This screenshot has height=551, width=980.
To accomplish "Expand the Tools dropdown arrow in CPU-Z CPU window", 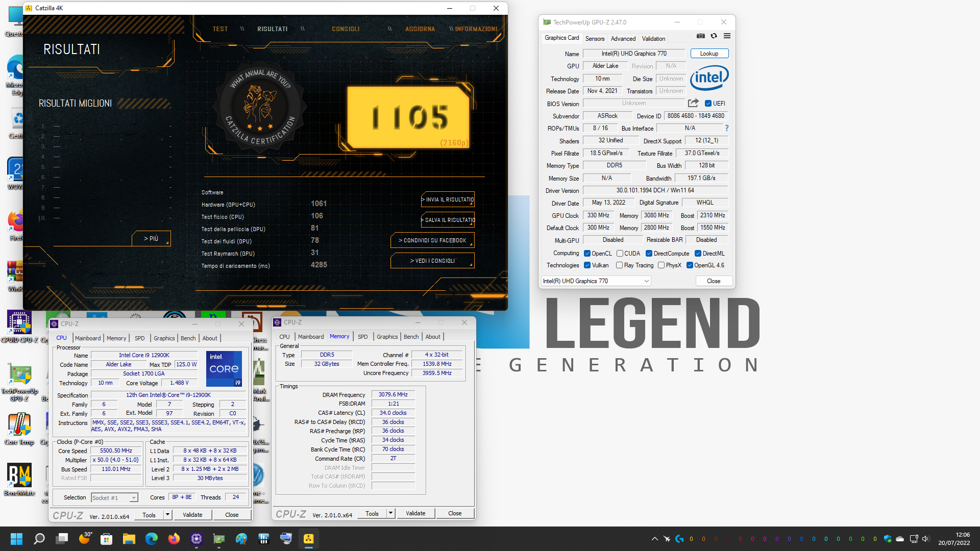I will click(x=167, y=515).
